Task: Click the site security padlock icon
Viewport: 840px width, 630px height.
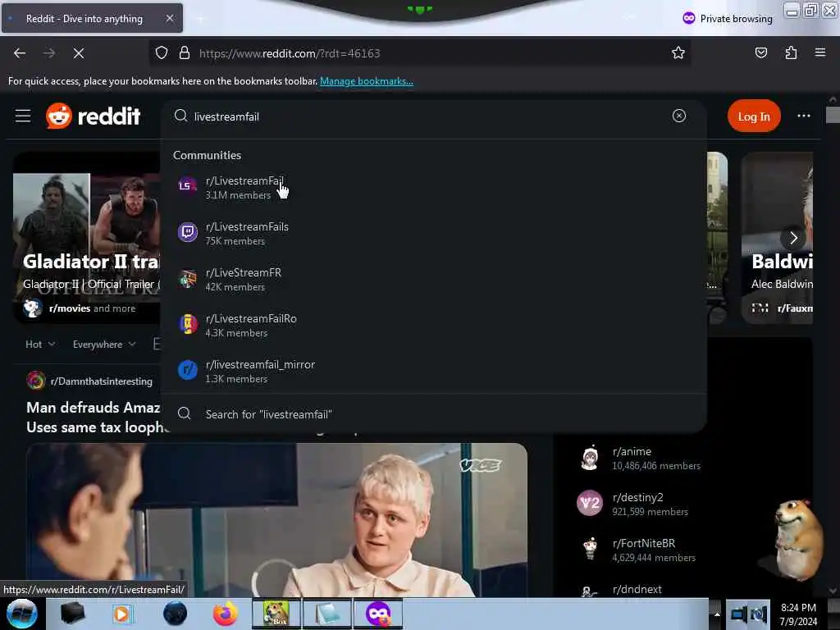Action: (x=185, y=53)
